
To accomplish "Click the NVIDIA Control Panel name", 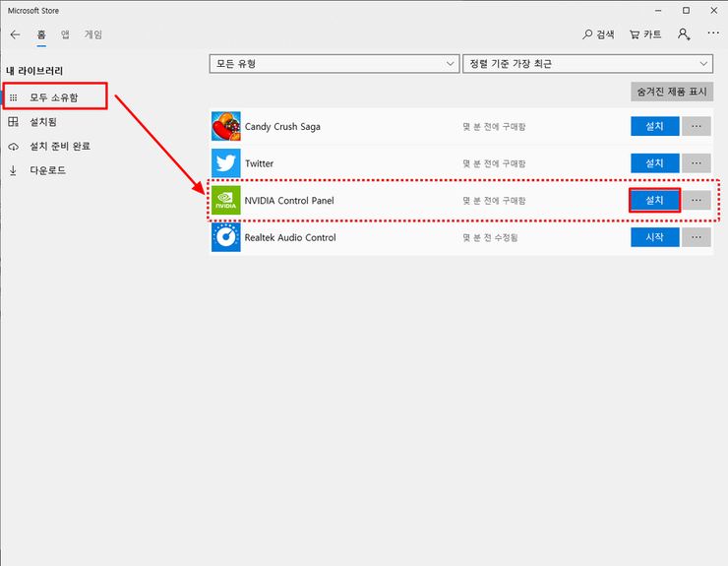I will (289, 201).
